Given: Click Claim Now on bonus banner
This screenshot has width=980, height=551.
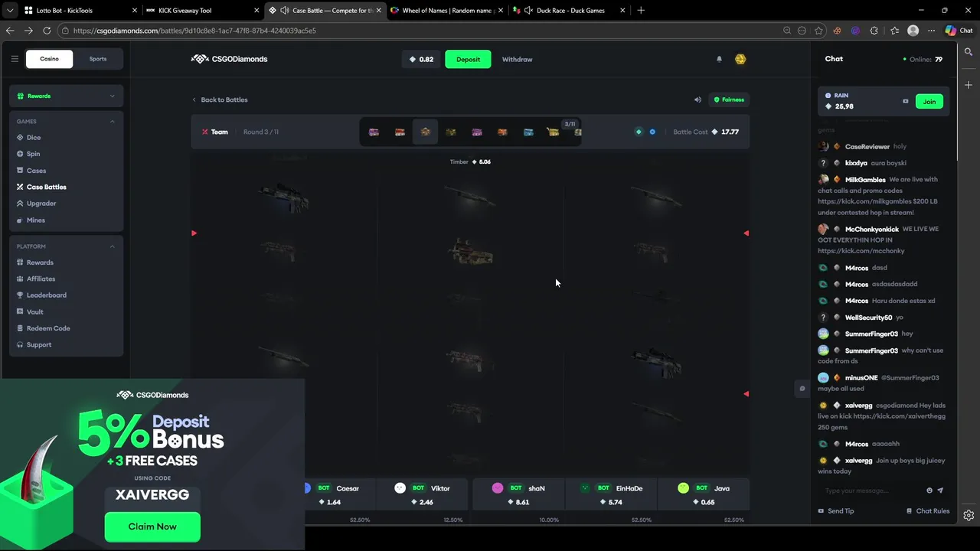Looking at the screenshot, I should [x=152, y=527].
